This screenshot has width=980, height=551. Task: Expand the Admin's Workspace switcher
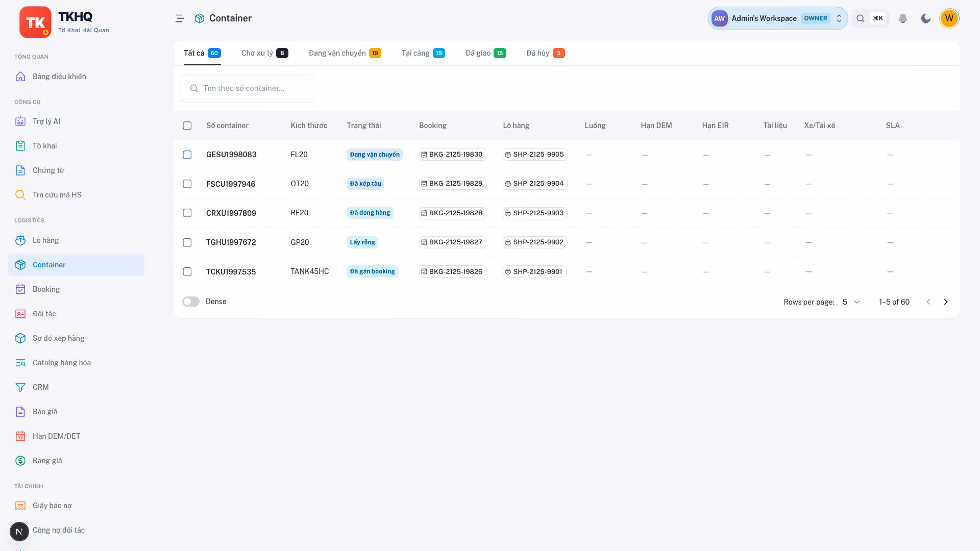tap(778, 18)
